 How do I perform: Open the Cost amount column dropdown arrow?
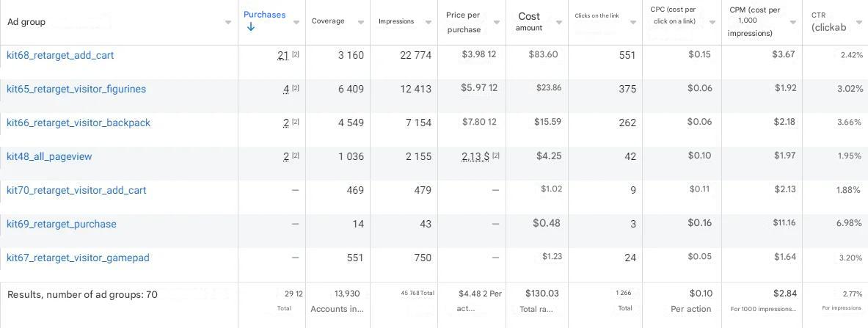(559, 22)
